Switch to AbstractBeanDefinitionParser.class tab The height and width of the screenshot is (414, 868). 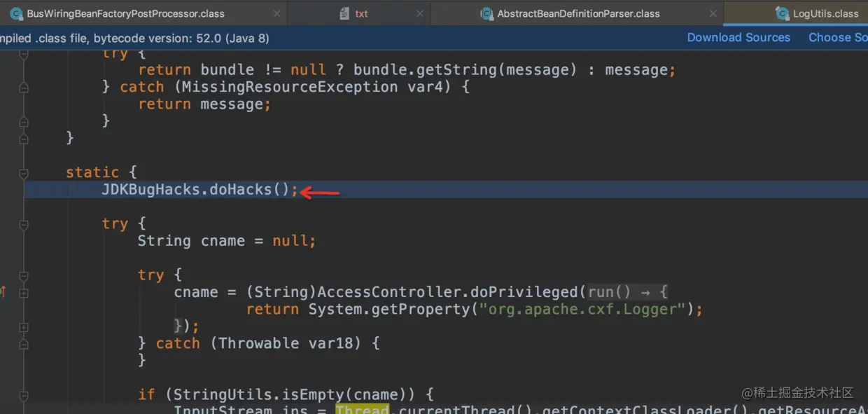coord(577,13)
